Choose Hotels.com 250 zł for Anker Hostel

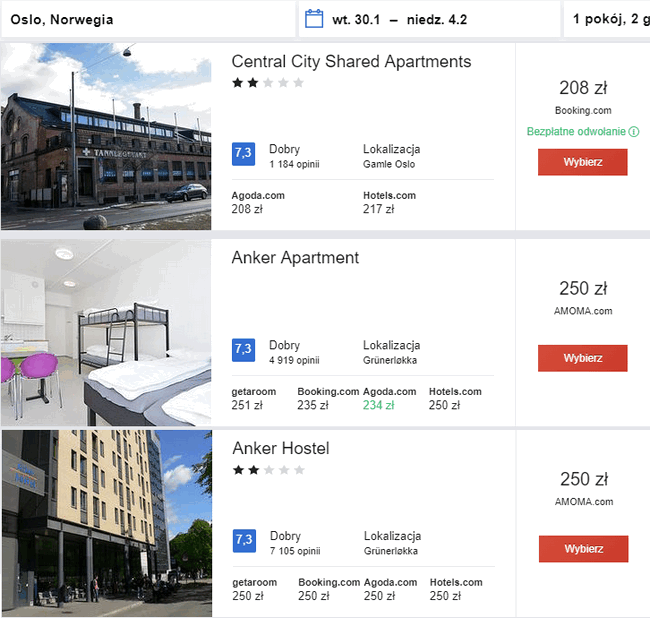(456, 589)
